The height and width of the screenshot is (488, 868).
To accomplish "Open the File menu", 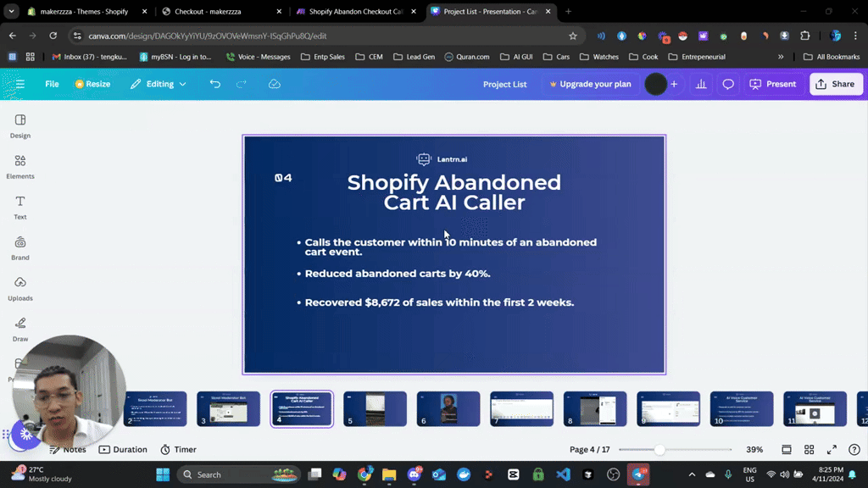I will click(x=52, y=84).
